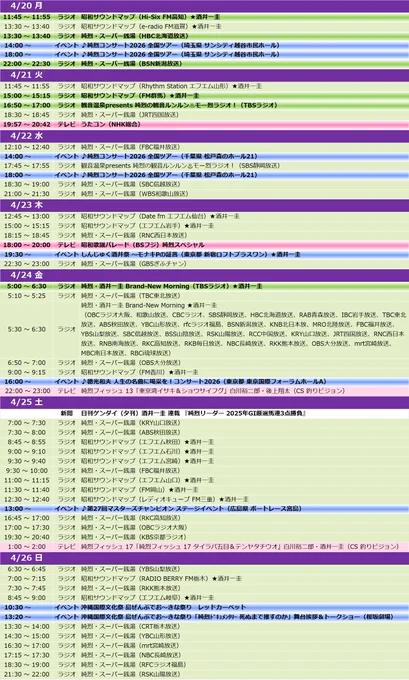The height and width of the screenshot is (680, 409).
Task: Select the CRT栃木放送 row
Action: coord(204,626)
